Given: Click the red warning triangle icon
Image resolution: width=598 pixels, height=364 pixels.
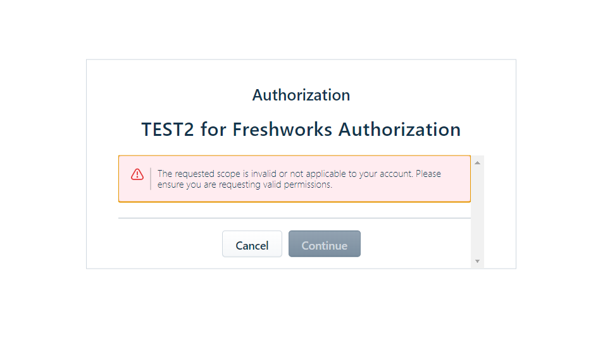Looking at the screenshot, I should (x=137, y=174).
